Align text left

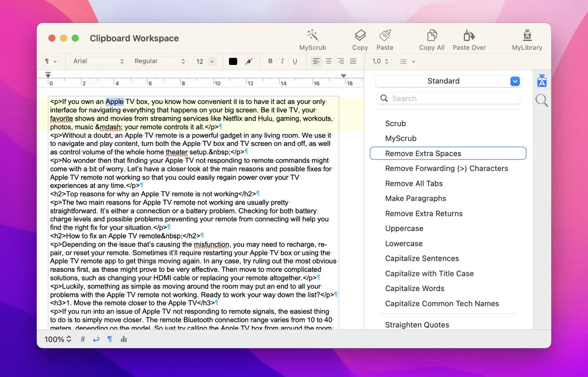tap(316, 61)
